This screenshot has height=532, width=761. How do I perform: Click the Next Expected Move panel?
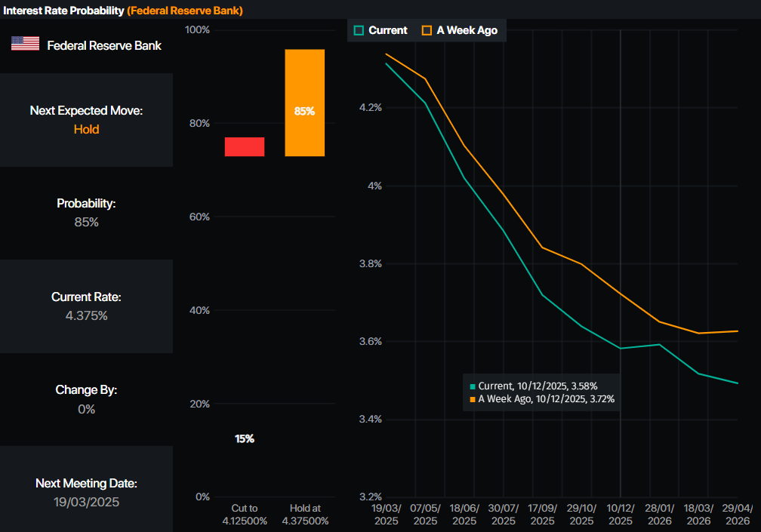coord(86,120)
